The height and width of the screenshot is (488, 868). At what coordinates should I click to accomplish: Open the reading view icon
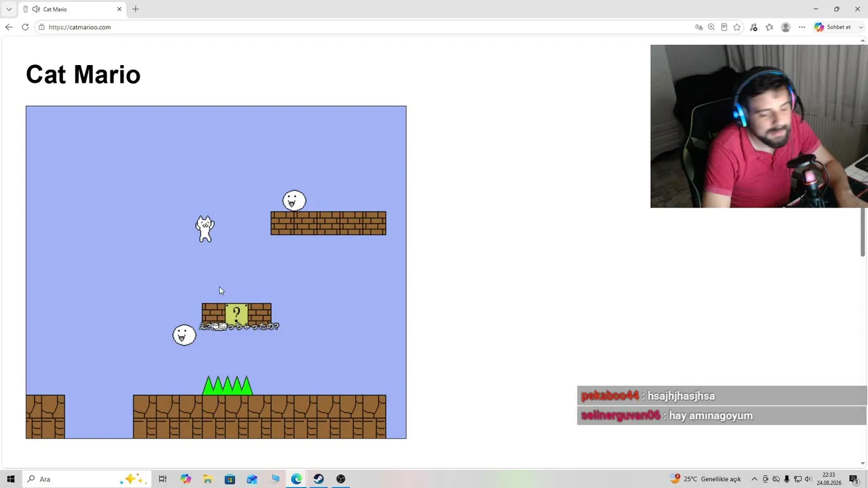tap(724, 27)
